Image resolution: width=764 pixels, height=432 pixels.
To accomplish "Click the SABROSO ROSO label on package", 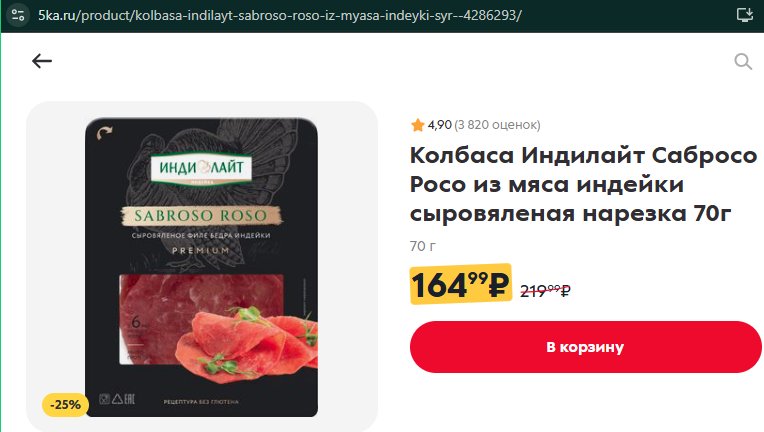I will coord(201,216).
